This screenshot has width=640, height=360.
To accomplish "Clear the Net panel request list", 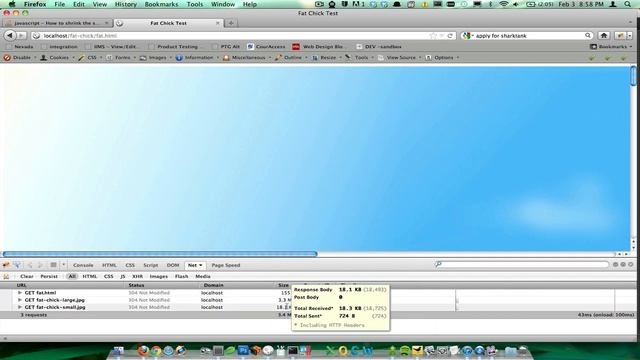I will (x=27, y=276).
